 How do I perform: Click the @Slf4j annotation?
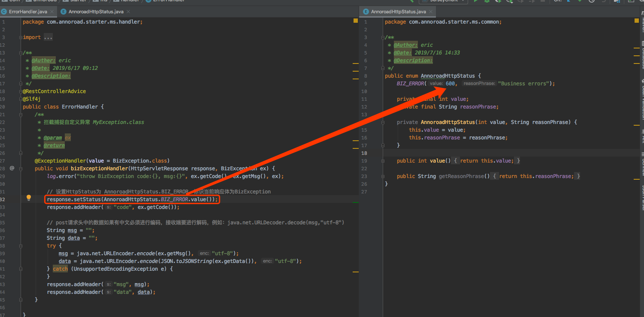32,99
